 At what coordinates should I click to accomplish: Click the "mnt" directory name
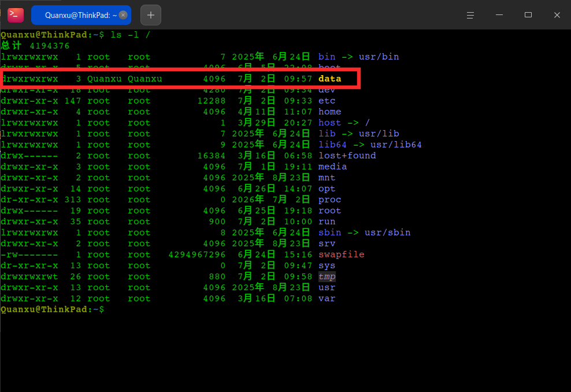point(327,177)
